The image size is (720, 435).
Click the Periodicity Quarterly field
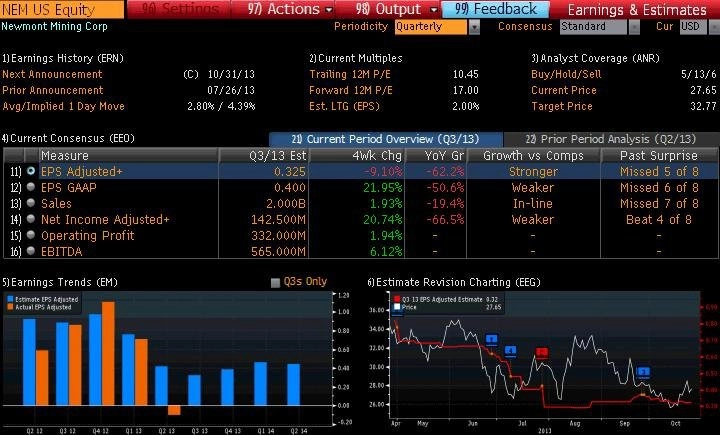point(430,27)
